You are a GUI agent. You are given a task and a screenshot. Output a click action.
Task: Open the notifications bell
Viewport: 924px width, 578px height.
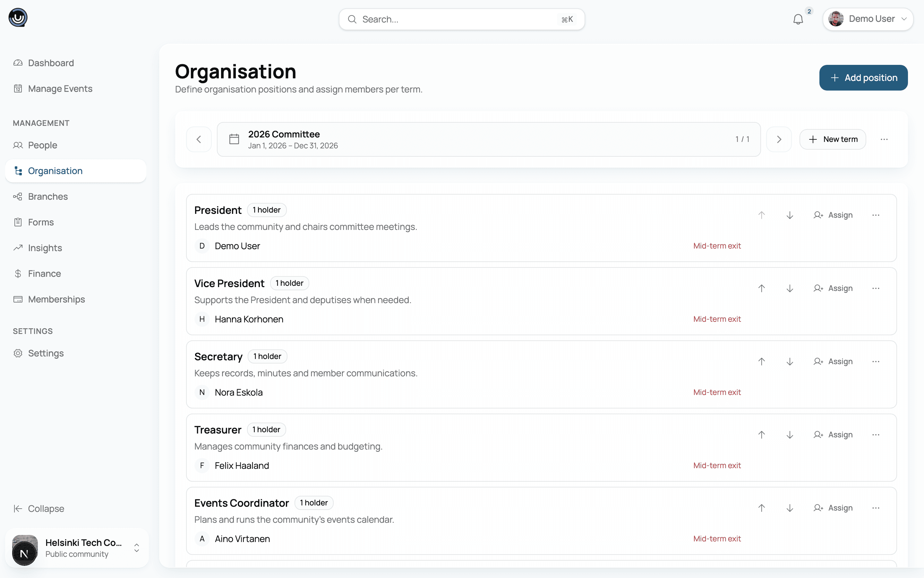(x=798, y=19)
